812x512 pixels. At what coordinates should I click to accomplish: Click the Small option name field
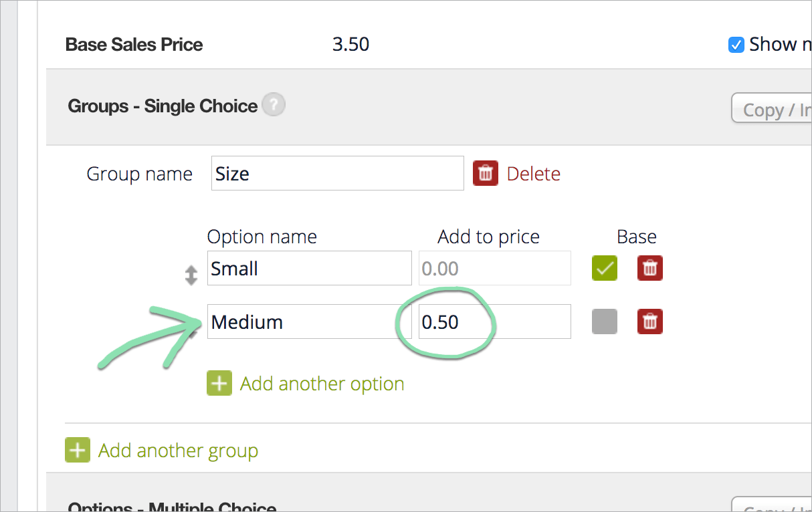click(310, 268)
